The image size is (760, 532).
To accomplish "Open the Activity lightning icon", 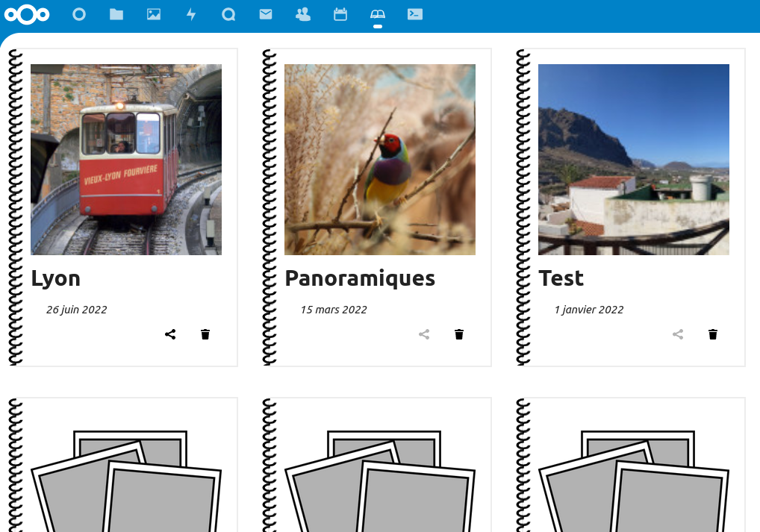I will click(x=191, y=14).
